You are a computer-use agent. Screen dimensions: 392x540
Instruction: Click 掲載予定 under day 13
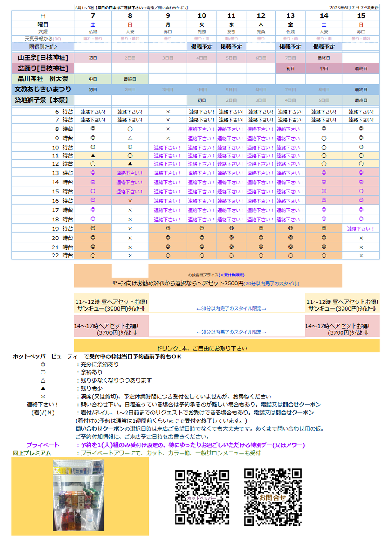(290, 46)
